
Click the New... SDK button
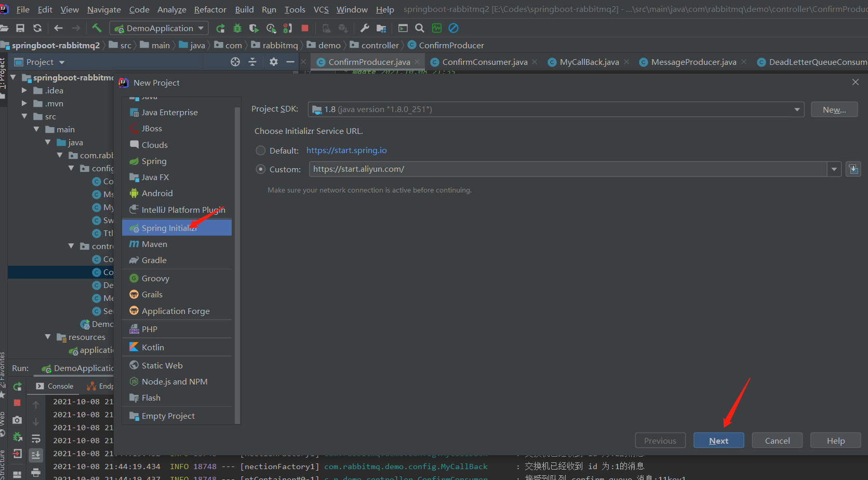click(834, 109)
